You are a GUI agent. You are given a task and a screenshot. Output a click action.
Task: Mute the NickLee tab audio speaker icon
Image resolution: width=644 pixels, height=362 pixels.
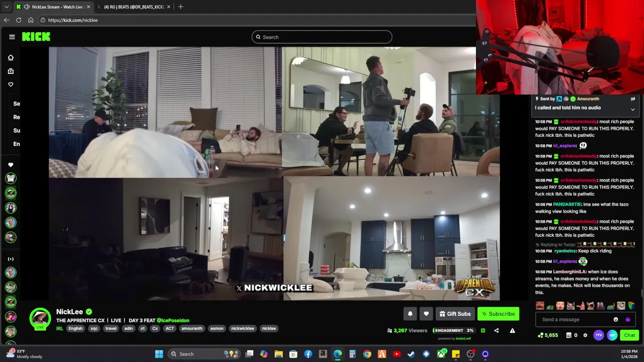27,7
